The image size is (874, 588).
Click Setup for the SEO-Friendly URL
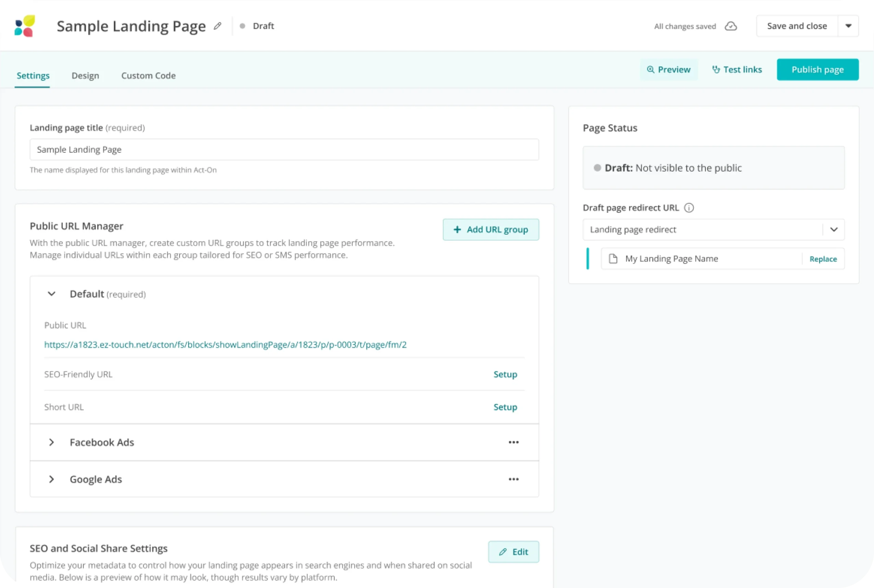pos(505,374)
